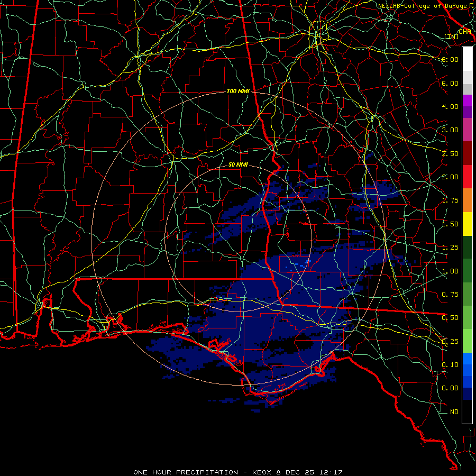Click the 1.75 value on the legend
The image size is (476, 476).
tap(450, 200)
